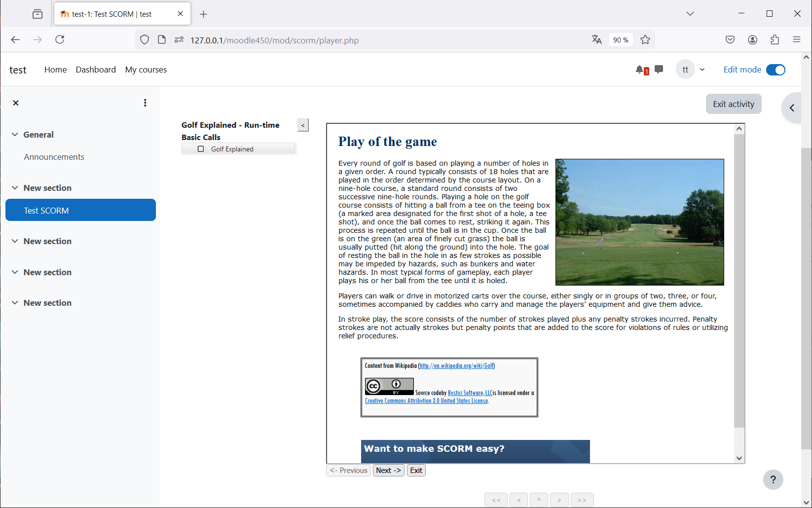The width and height of the screenshot is (812, 508).
Task: Go to previous SCO with < button
Action: [518, 500]
